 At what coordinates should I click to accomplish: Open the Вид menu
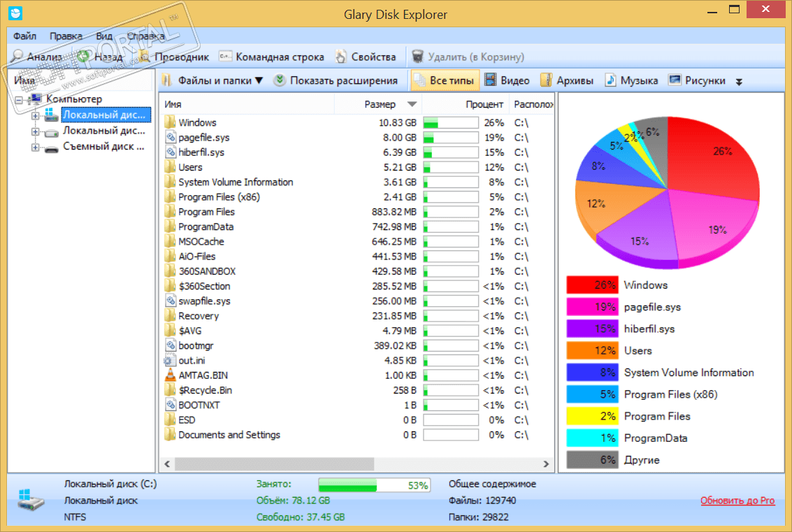pos(104,36)
